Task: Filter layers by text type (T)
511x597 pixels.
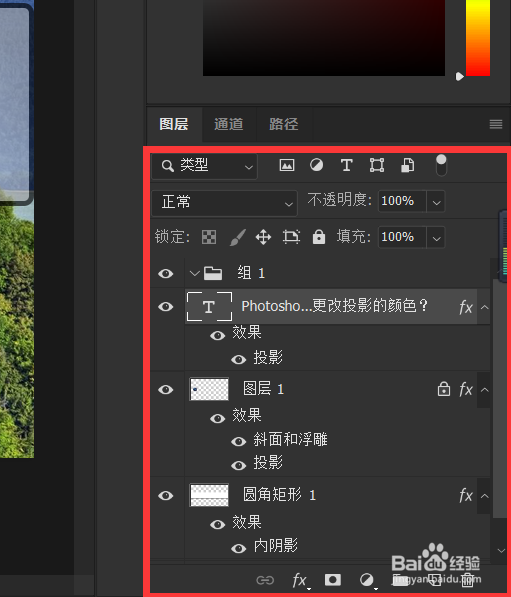Action: point(347,166)
